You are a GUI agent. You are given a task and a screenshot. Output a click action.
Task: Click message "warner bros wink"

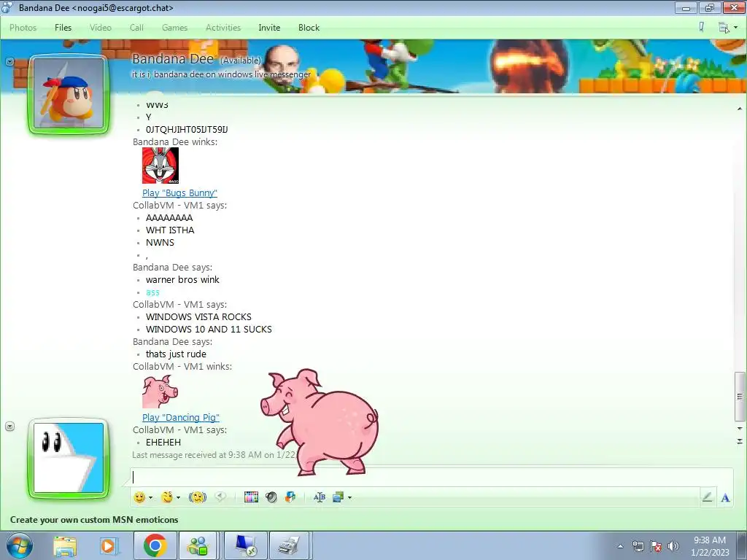tap(182, 279)
